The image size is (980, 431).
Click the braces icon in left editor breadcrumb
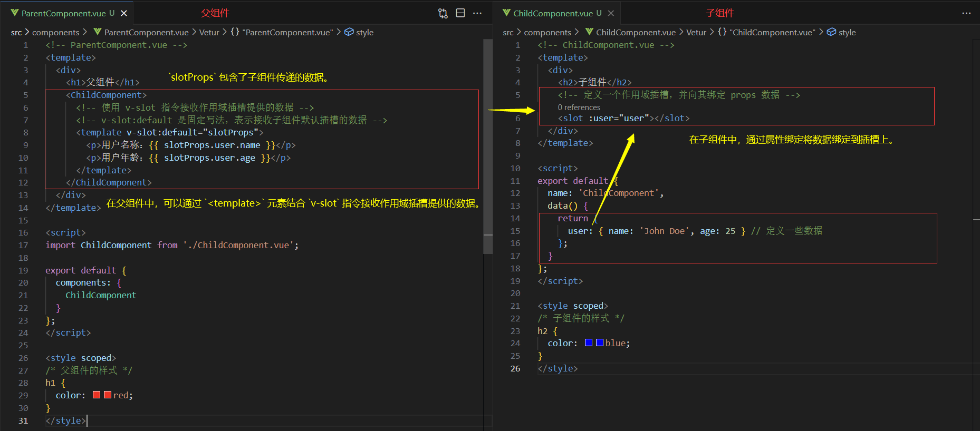tap(235, 32)
